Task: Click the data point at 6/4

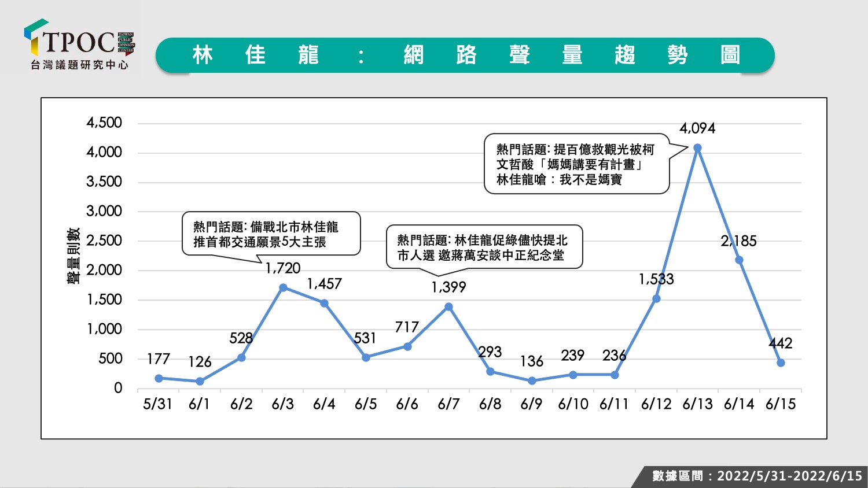Action: 324,303
